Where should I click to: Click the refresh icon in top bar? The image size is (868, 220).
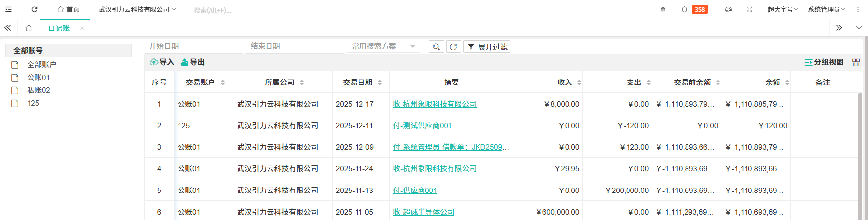pyautogui.click(x=34, y=9)
